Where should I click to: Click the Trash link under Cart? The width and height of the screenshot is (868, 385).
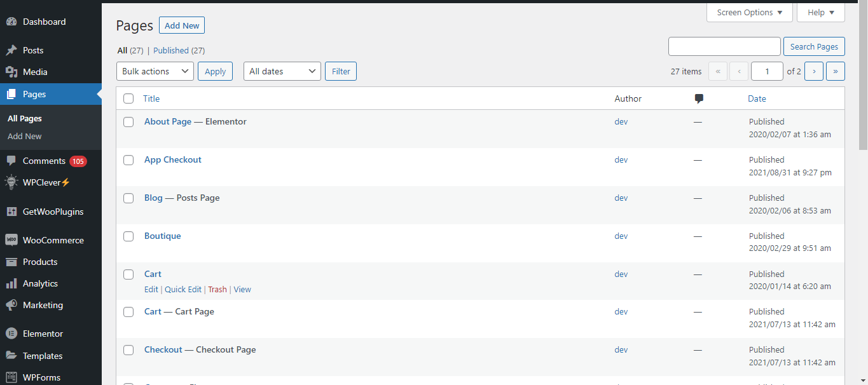click(217, 289)
